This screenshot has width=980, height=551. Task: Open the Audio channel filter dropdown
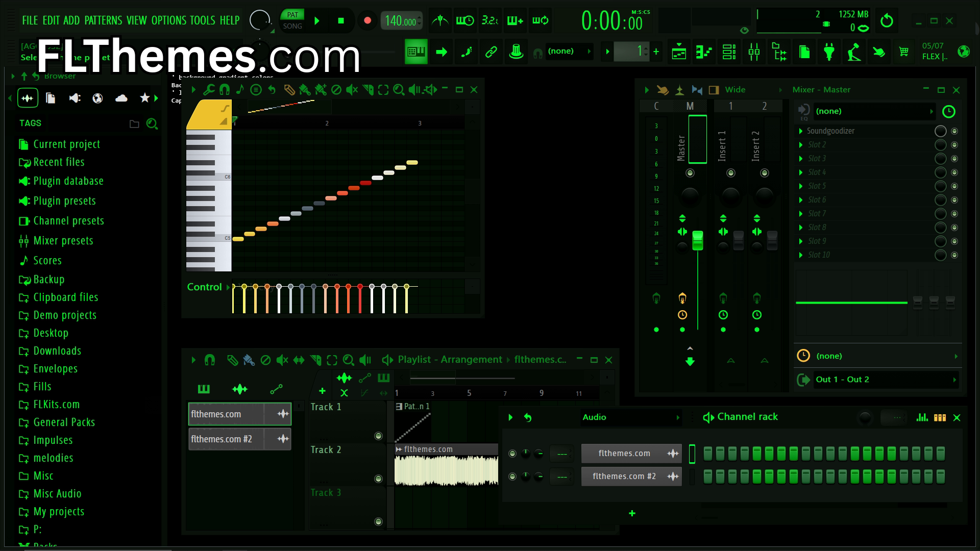tap(631, 417)
